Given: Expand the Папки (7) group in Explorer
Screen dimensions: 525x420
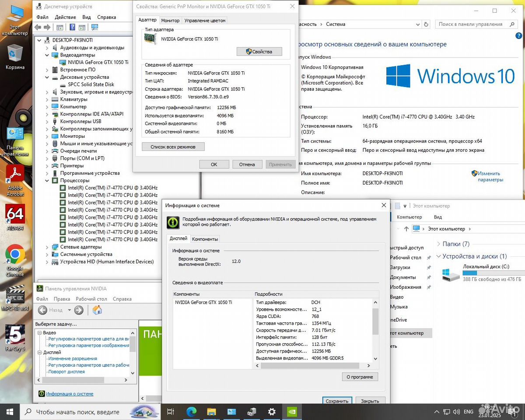Looking at the screenshot, I should click(439, 244).
